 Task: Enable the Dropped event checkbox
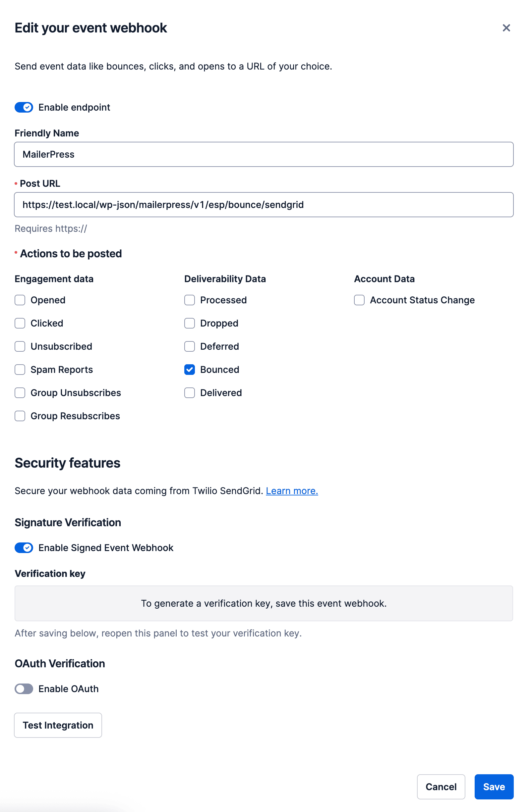190,323
